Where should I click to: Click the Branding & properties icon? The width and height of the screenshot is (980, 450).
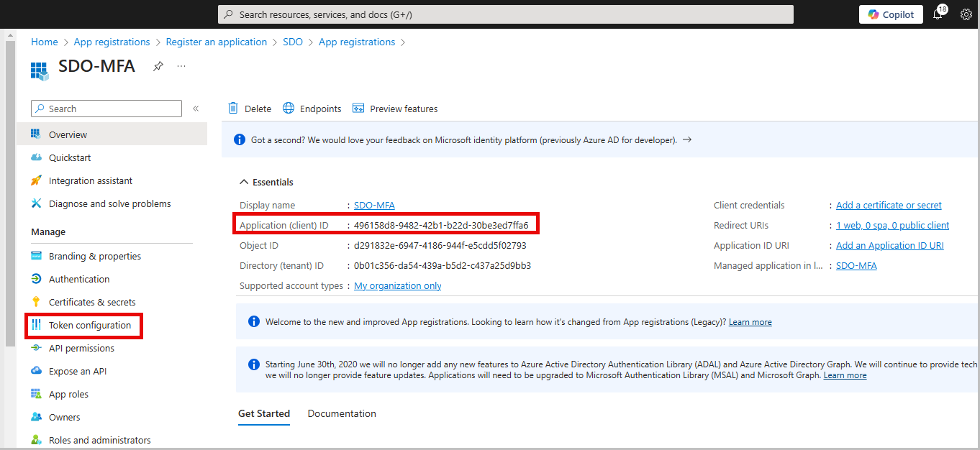coord(36,256)
